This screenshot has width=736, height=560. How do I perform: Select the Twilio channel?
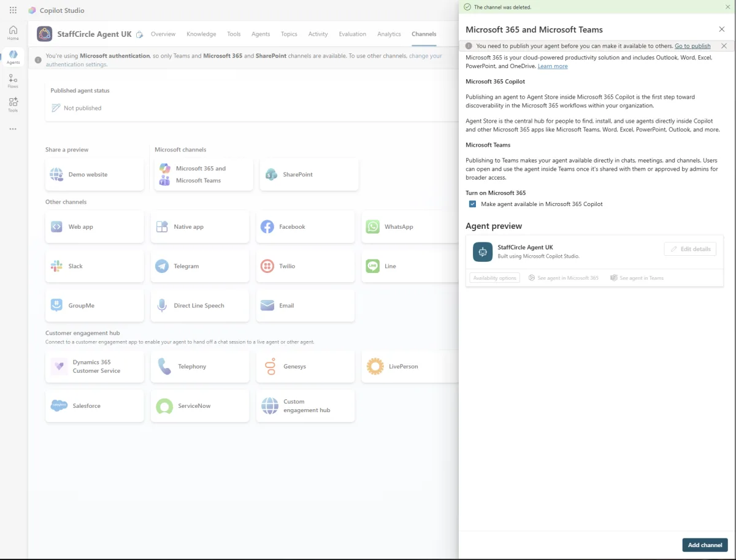(x=305, y=266)
